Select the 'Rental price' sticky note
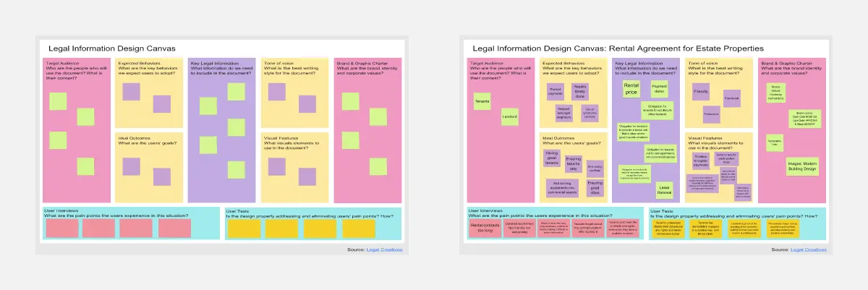The width and height of the screenshot is (868, 290). pos(631,89)
